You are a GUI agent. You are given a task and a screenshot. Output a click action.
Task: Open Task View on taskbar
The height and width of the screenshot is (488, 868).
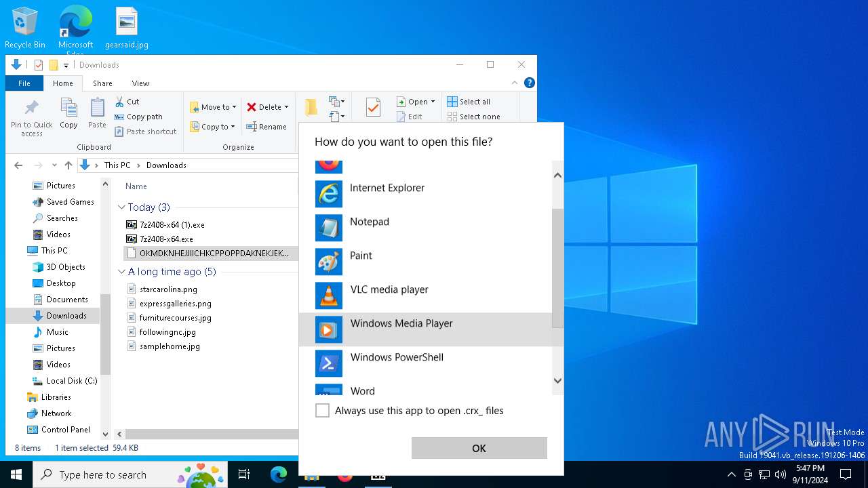(244, 474)
